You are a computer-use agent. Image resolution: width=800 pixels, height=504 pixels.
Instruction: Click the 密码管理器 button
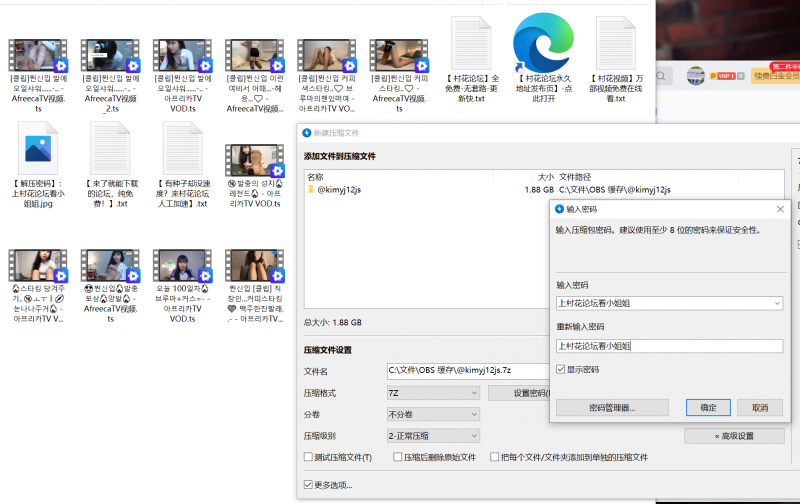pos(611,408)
